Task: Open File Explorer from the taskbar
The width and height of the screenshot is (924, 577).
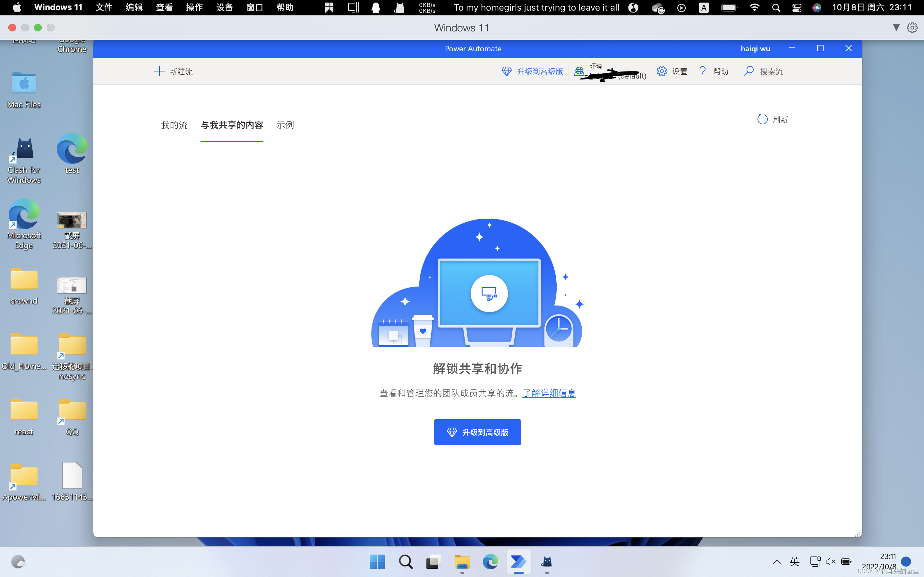Action: [462, 562]
